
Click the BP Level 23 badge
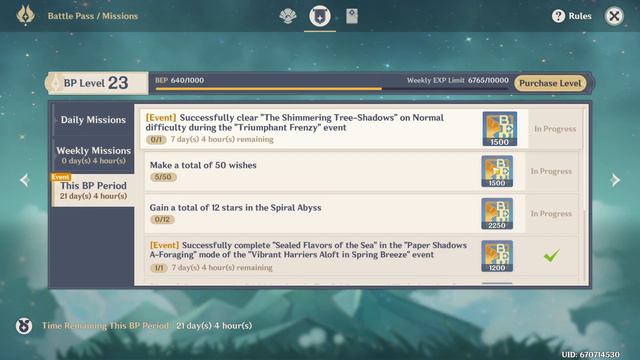pos(96,83)
